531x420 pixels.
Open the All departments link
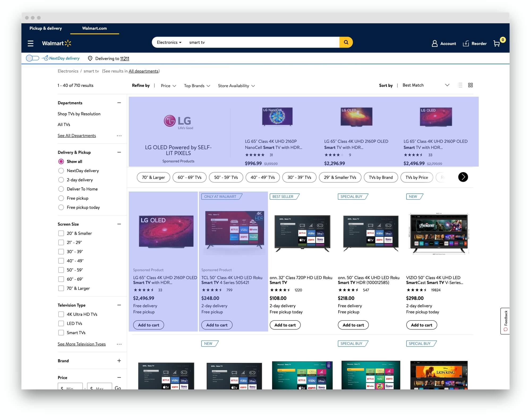143,71
